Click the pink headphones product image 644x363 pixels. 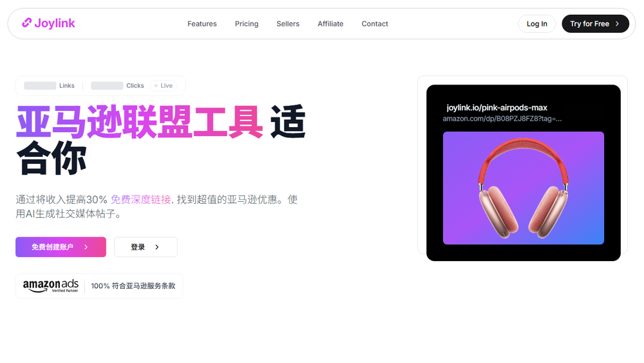pos(523,188)
